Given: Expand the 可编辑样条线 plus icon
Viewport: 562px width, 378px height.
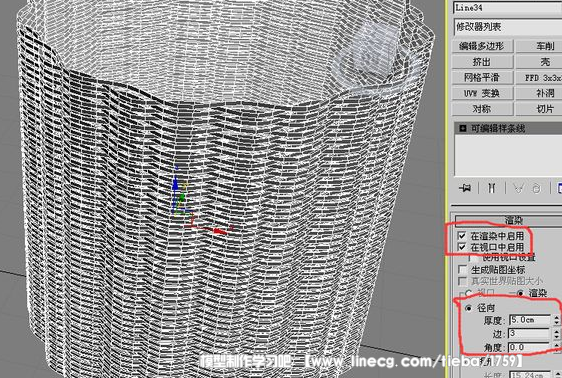Looking at the screenshot, I should [x=463, y=128].
